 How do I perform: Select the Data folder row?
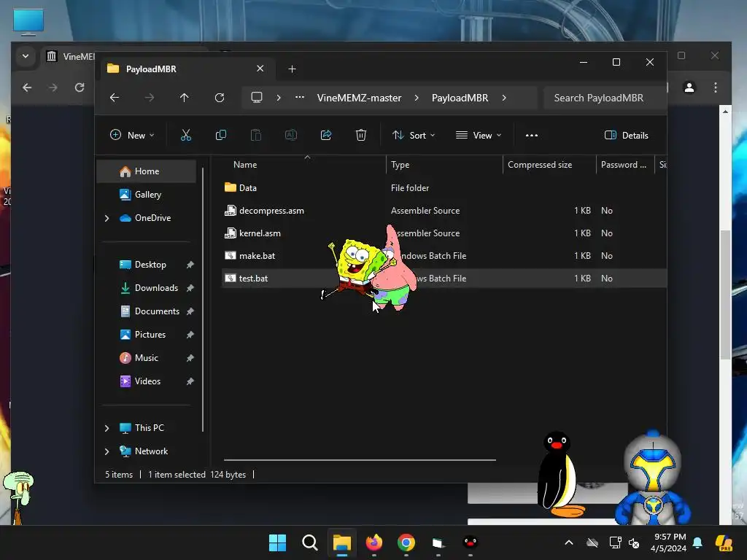444,188
